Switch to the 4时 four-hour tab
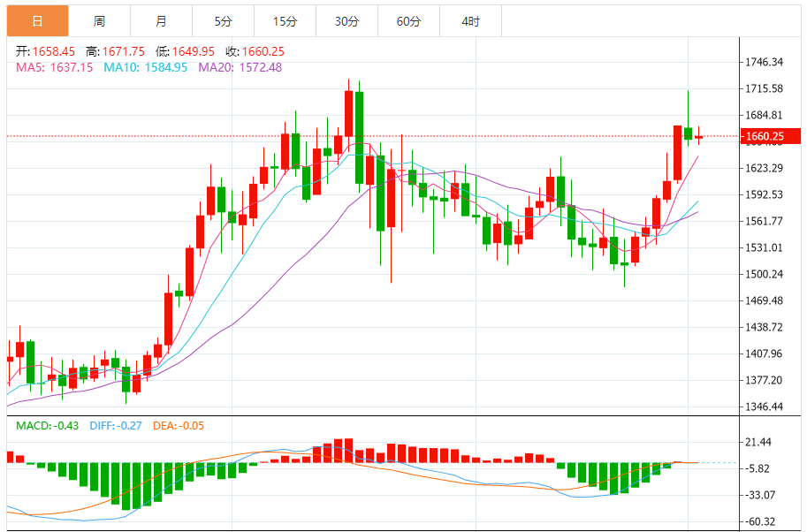The width and height of the screenshot is (807, 532). [470, 21]
